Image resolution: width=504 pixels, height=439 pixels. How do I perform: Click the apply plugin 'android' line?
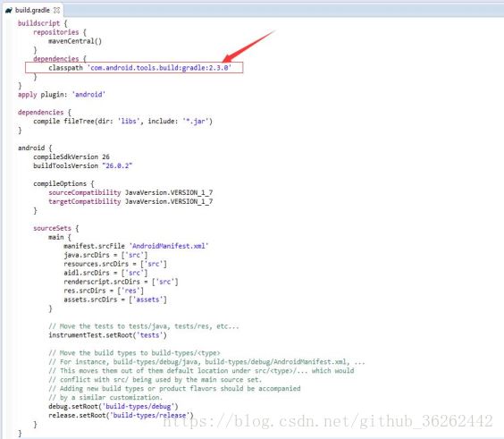coord(62,95)
